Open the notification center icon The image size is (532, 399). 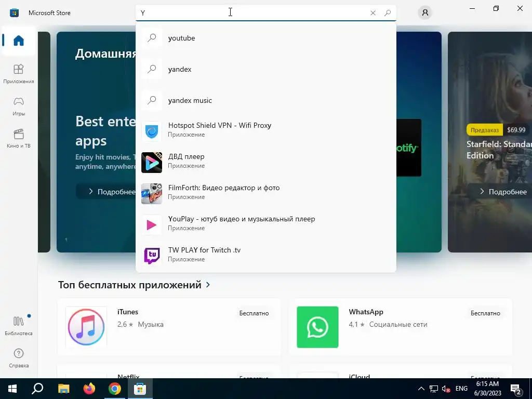click(516, 389)
